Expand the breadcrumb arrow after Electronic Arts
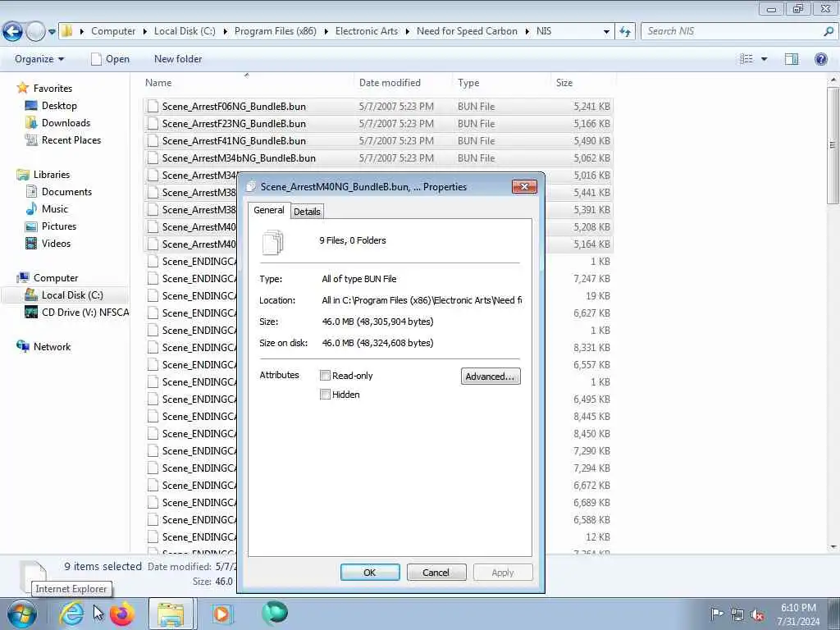 (407, 32)
